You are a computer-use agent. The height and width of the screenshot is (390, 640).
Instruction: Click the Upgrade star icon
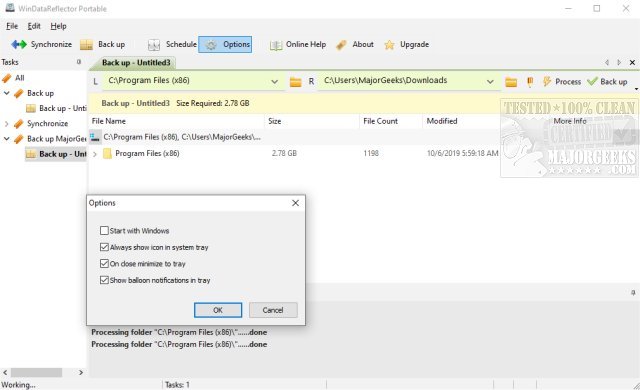(389, 45)
